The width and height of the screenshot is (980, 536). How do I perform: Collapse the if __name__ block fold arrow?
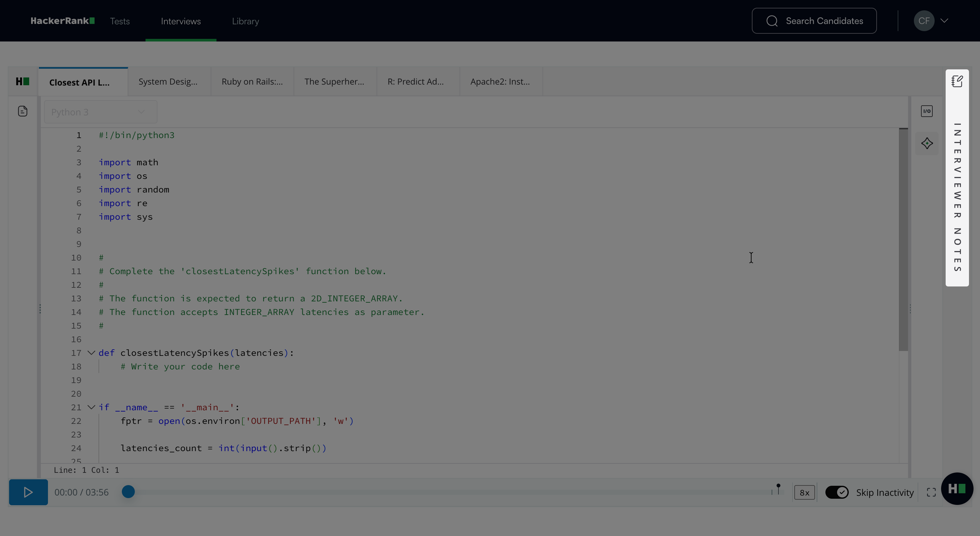[91, 407]
